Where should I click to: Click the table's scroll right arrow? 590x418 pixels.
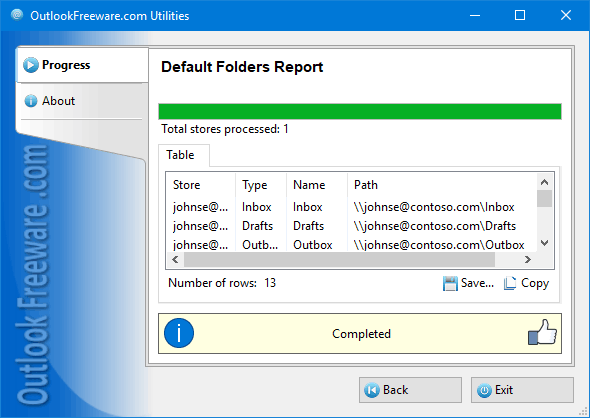click(x=528, y=259)
